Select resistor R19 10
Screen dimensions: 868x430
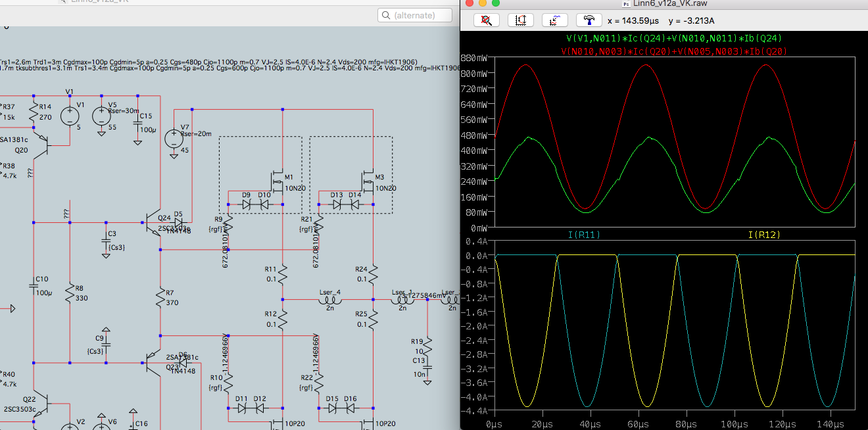click(427, 345)
